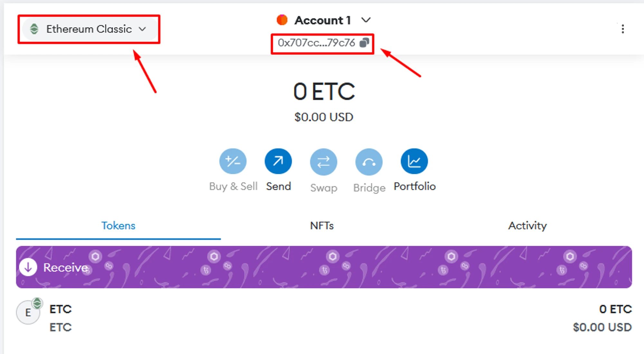Open the Portfolio chart icon
Image resolution: width=644 pixels, height=354 pixels.
pos(414,161)
